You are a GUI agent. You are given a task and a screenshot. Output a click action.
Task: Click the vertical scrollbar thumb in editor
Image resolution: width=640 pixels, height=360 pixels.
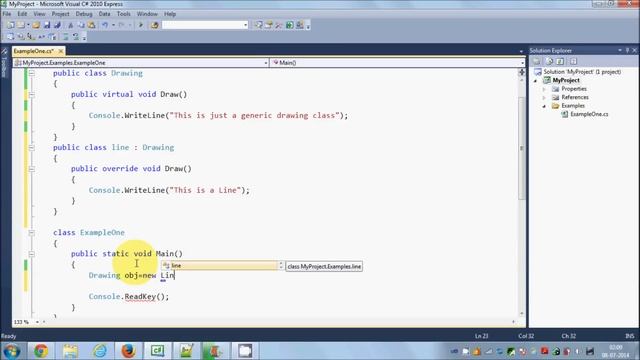tap(522, 148)
